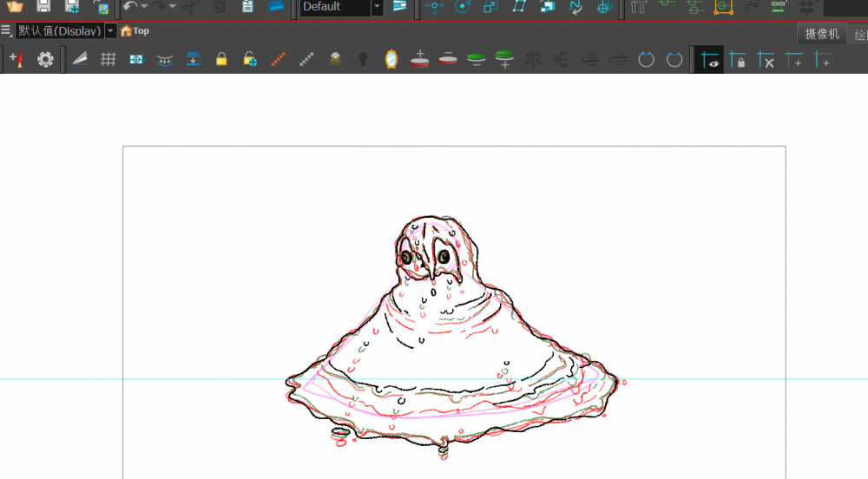Toggle the grid display icon
The width and height of the screenshot is (868, 479).
tap(108, 60)
